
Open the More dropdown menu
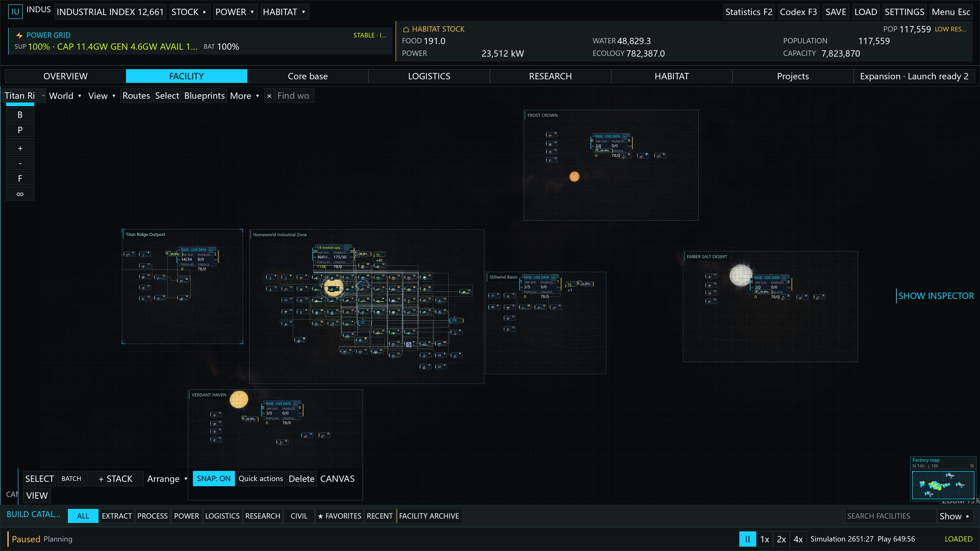pos(245,96)
